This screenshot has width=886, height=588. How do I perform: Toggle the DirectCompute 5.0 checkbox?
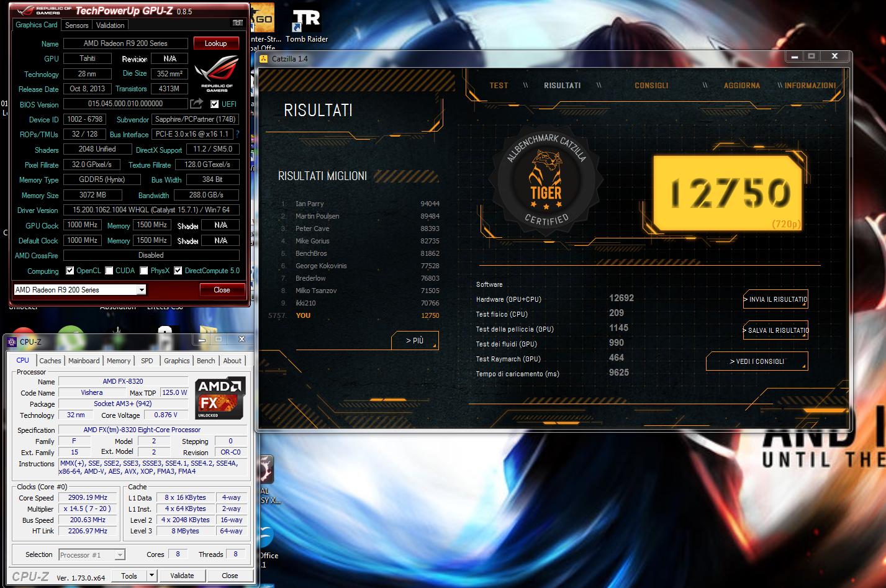pos(178,271)
